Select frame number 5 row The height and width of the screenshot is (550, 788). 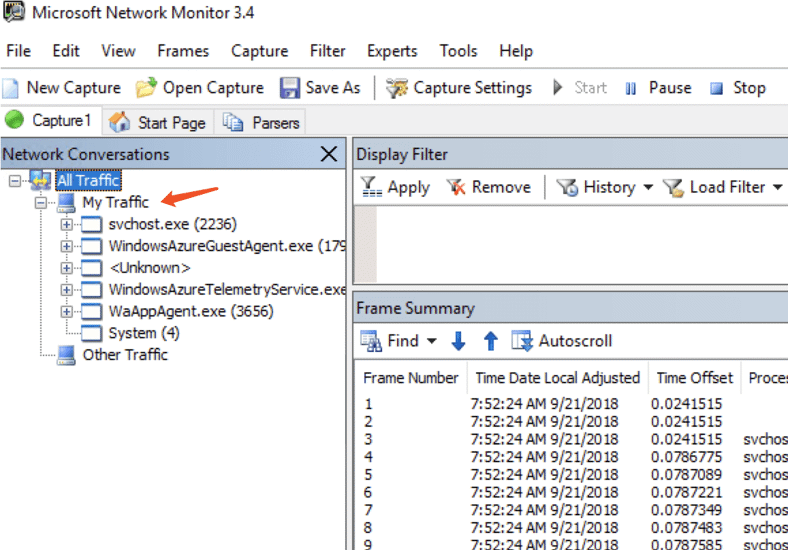pos(572,475)
